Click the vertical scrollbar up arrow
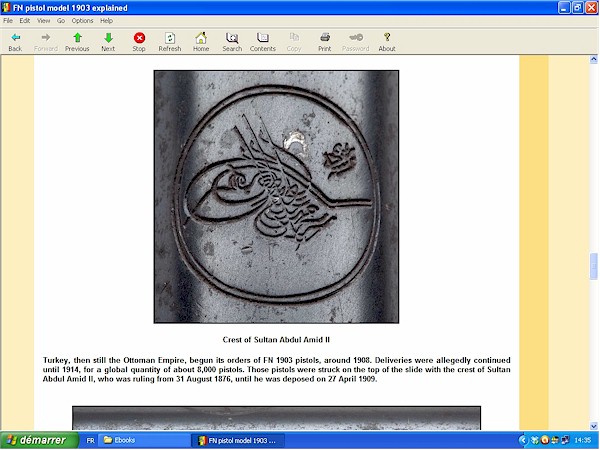 pyautogui.click(x=593, y=59)
